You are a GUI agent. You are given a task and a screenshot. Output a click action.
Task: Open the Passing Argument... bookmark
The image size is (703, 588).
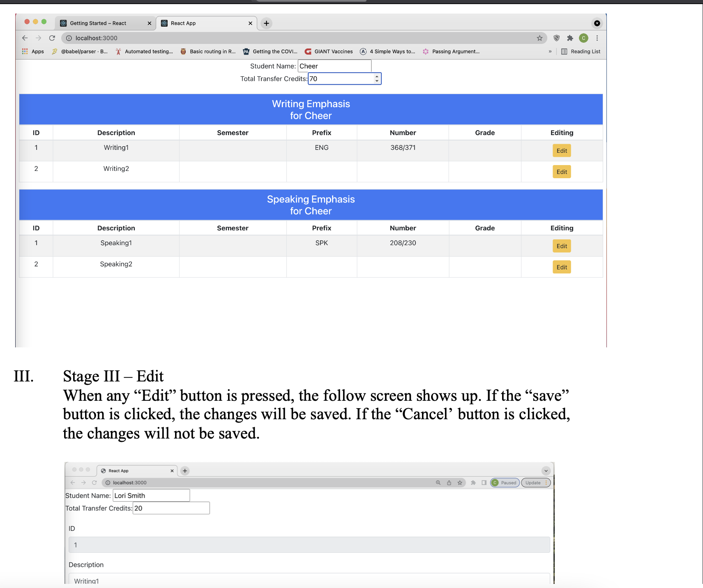pyautogui.click(x=451, y=51)
